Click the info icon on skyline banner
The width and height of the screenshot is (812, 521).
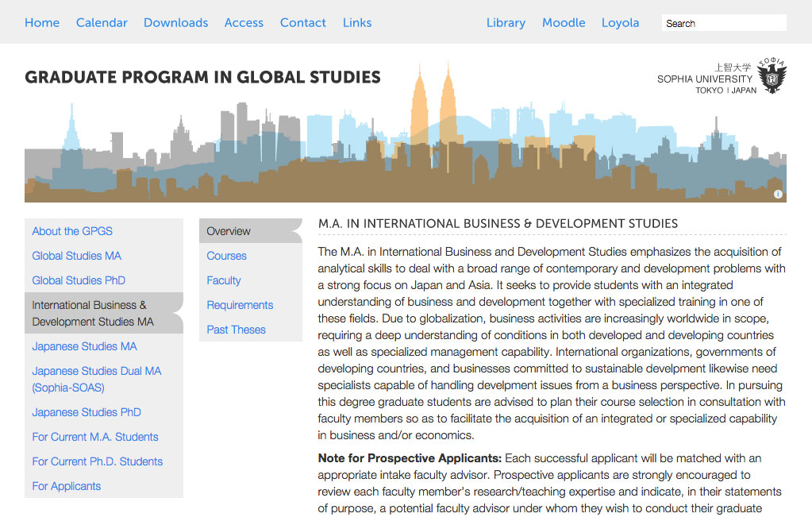point(778,195)
